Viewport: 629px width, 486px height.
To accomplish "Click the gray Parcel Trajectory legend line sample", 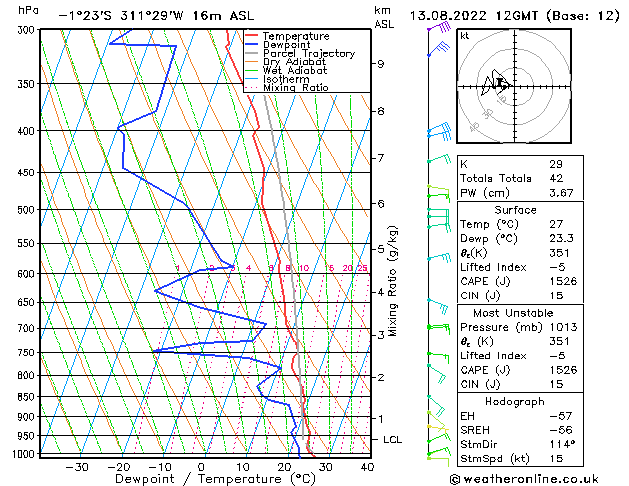I will click(251, 53).
